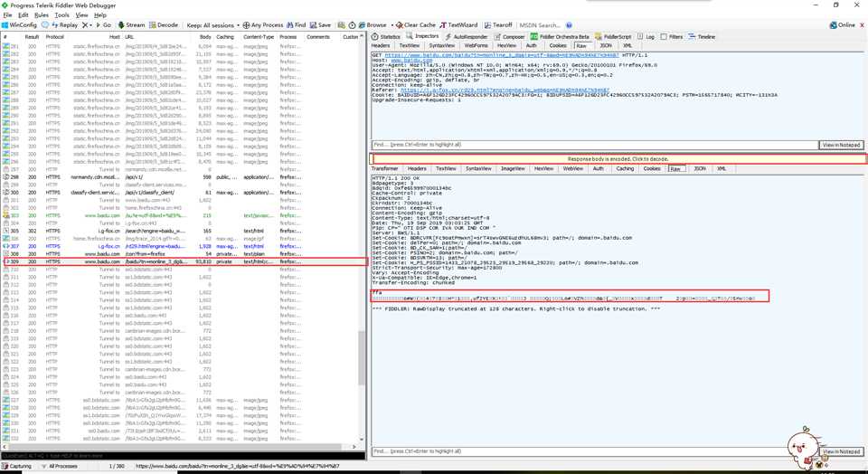Click the blue help icon beside MSDN Search
Image resolution: width=868 pixels, height=474 pixels.
[x=569, y=25]
